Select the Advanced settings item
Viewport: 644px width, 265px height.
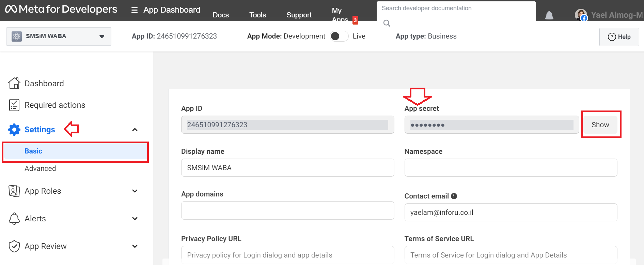point(40,168)
